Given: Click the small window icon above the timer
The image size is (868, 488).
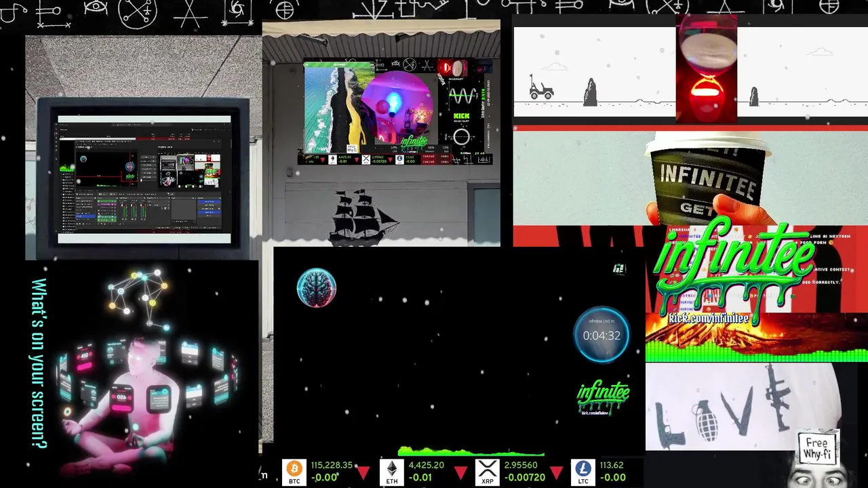Looking at the screenshot, I should coord(618,269).
